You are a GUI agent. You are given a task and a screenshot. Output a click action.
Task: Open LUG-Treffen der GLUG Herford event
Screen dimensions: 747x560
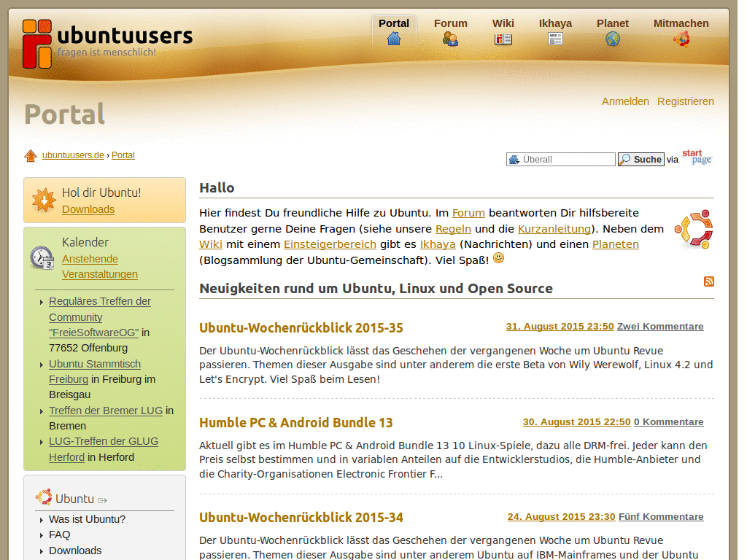click(x=104, y=449)
